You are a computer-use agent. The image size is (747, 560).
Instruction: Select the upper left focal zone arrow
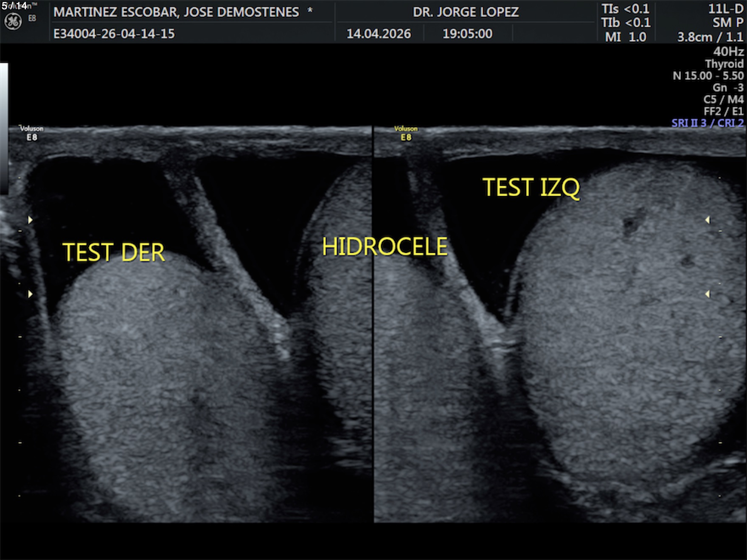click(x=30, y=220)
